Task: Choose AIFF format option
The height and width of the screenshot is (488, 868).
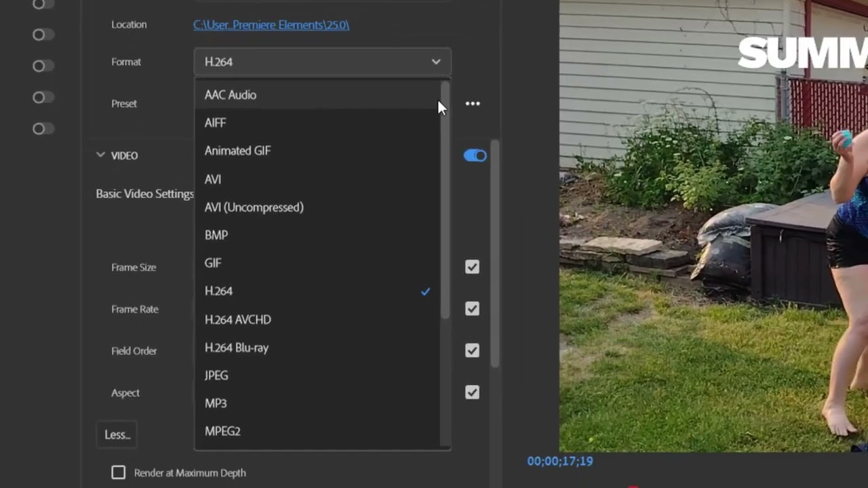Action: coord(317,123)
